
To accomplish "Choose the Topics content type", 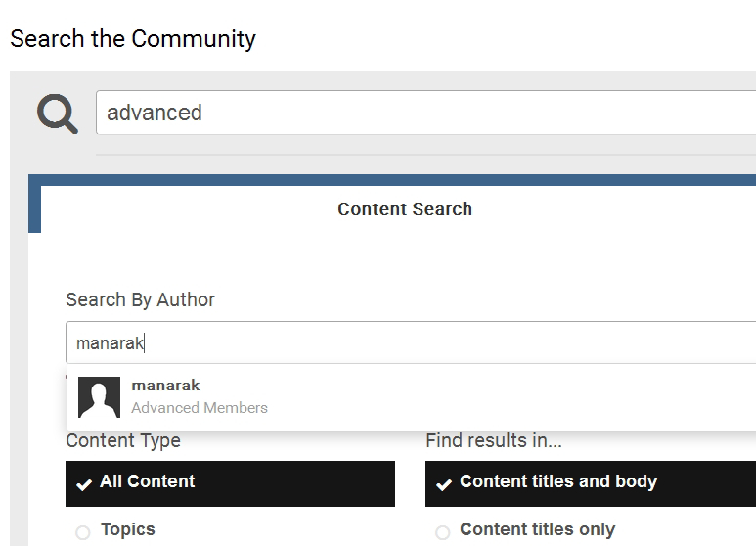I will 115,530.
